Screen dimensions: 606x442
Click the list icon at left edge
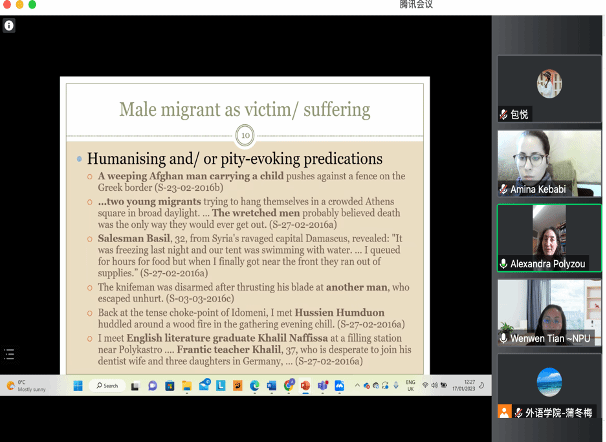(x=9, y=353)
